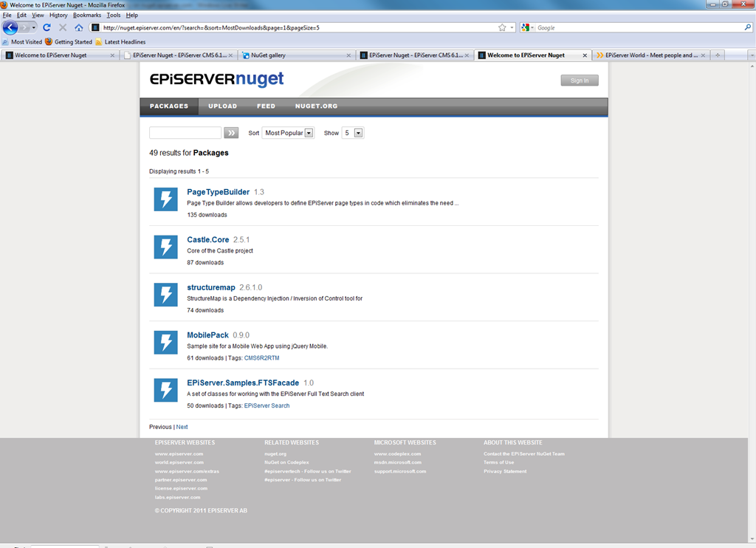Expand the Show results count dropdown

(x=353, y=133)
